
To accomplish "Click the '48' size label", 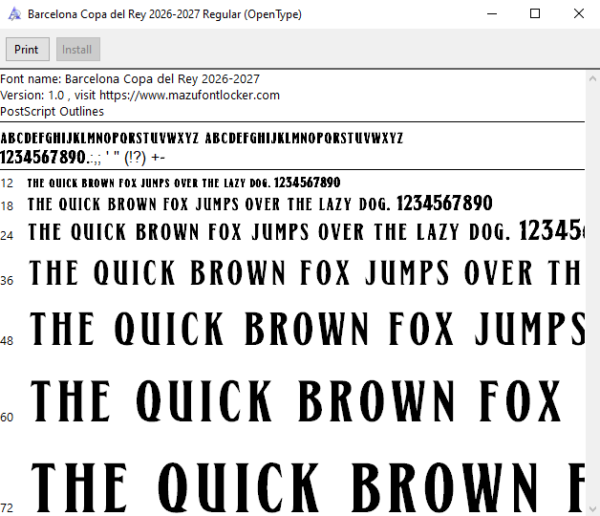I will point(7,341).
